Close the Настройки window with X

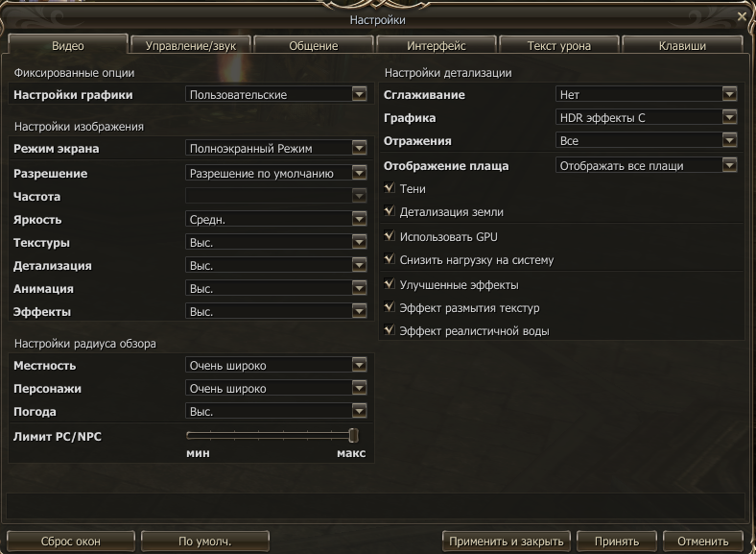pyautogui.click(x=742, y=17)
